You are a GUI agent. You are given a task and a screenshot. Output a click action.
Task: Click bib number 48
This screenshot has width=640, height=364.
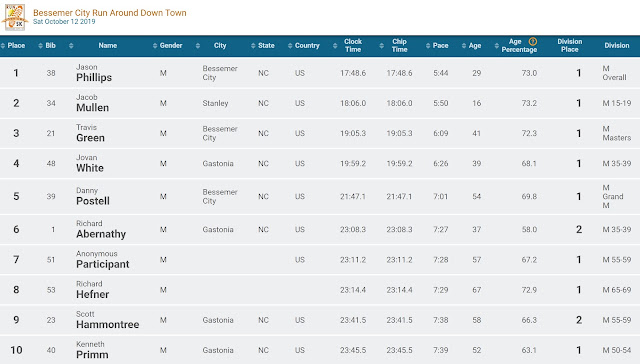[51, 164]
